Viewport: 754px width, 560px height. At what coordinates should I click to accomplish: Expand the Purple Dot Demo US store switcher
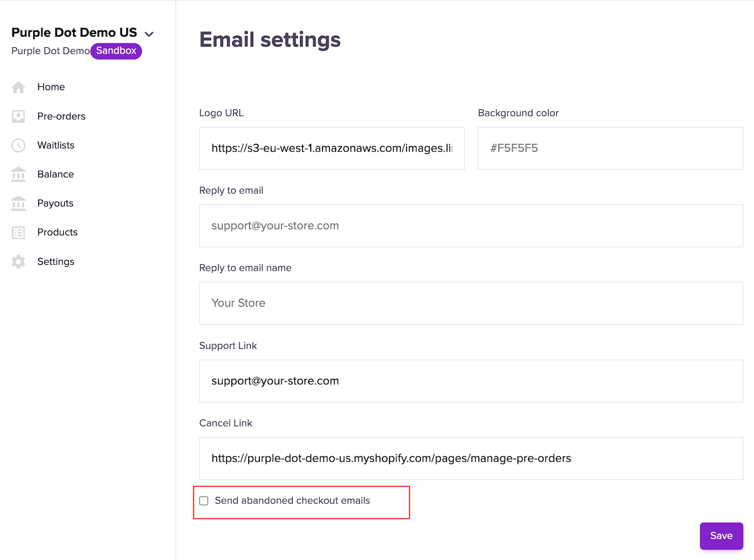pos(149,34)
